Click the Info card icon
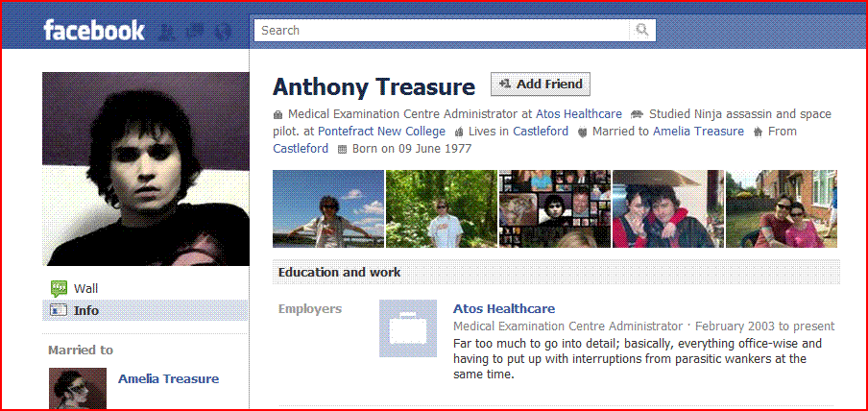Viewport: 868px width, 411px height. pyautogui.click(x=59, y=311)
